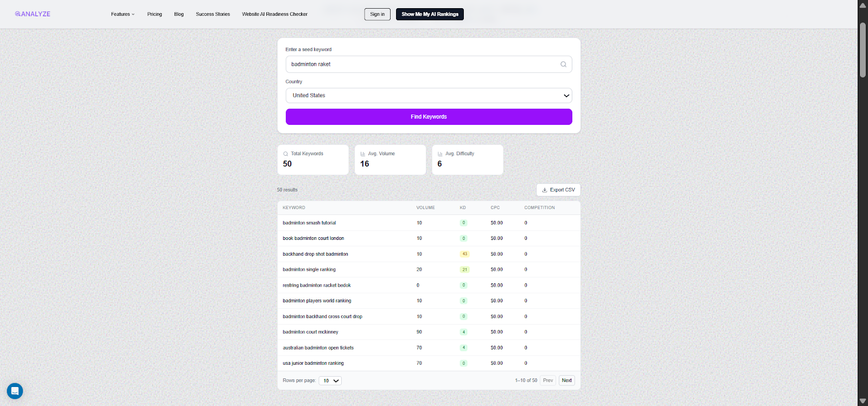Select keyword 'badminton court mckinney'
Screen dimensions: 868x406
[x=310, y=332]
